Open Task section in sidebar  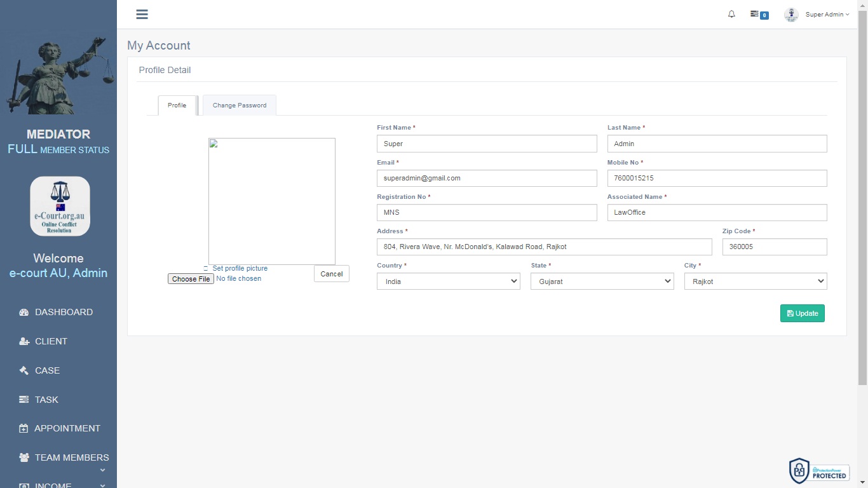pyautogui.click(x=46, y=400)
